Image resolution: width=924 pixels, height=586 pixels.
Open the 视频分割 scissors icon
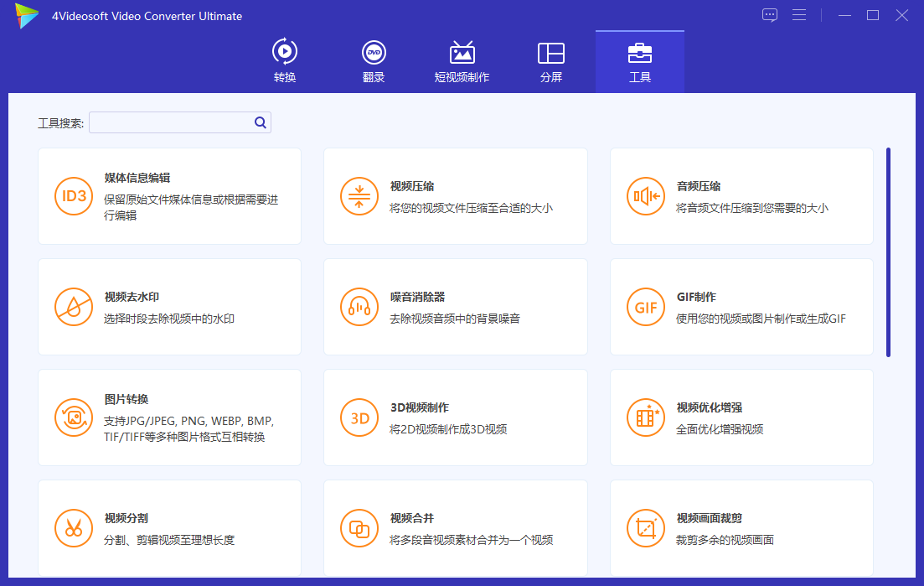pos(74,528)
